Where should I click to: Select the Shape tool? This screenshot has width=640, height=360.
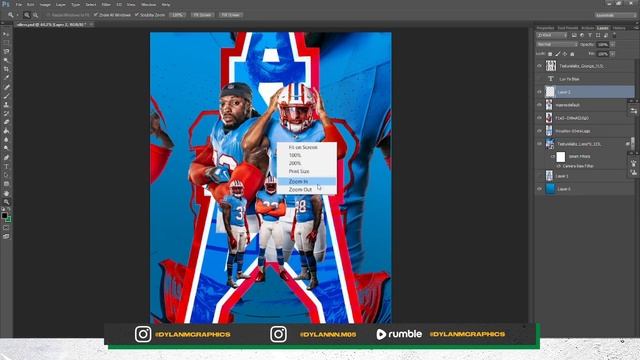[x=6, y=184]
